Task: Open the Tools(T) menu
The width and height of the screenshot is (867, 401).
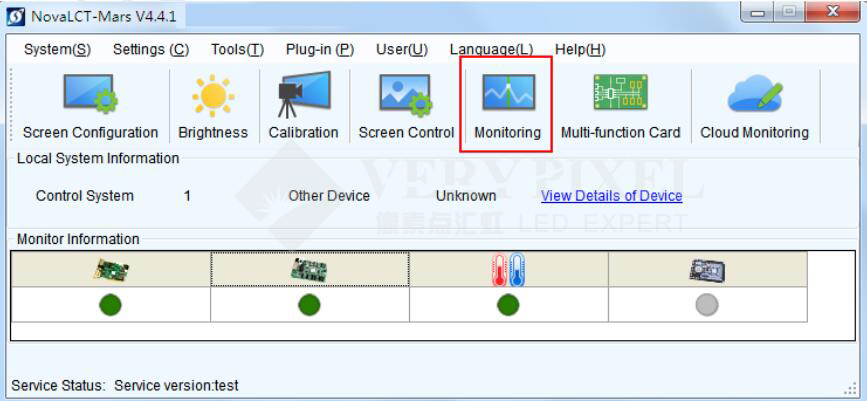Action: click(x=237, y=50)
